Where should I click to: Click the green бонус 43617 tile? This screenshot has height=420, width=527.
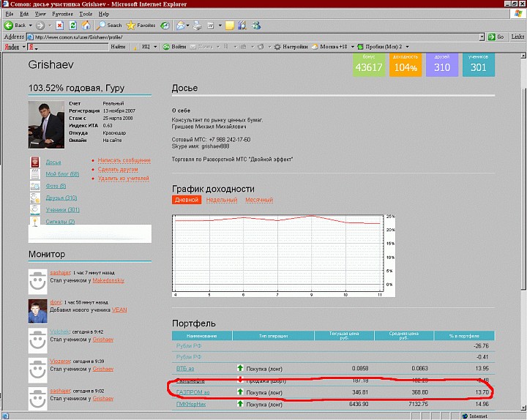pos(369,65)
